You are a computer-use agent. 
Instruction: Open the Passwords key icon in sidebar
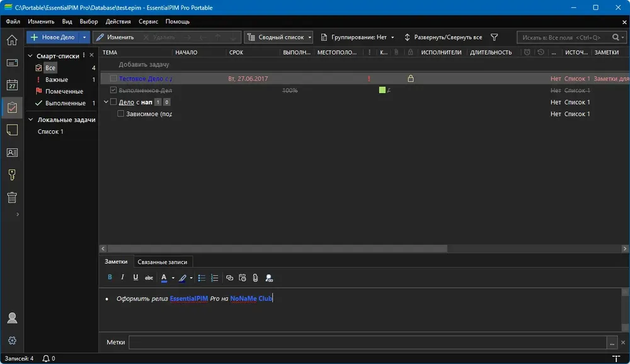click(12, 175)
